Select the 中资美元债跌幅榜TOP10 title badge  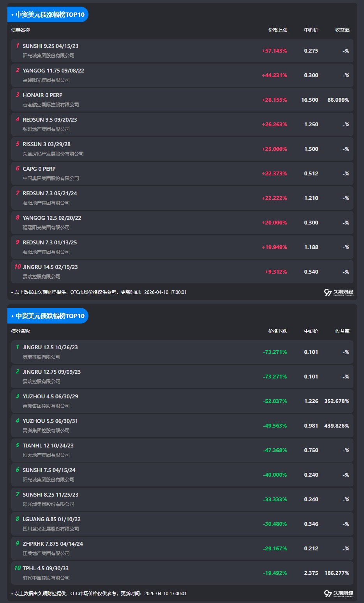(48, 316)
